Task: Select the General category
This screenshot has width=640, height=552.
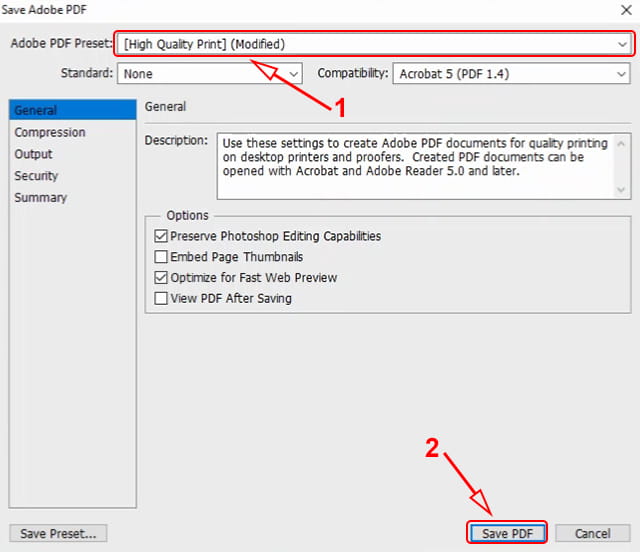Action: (x=73, y=110)
